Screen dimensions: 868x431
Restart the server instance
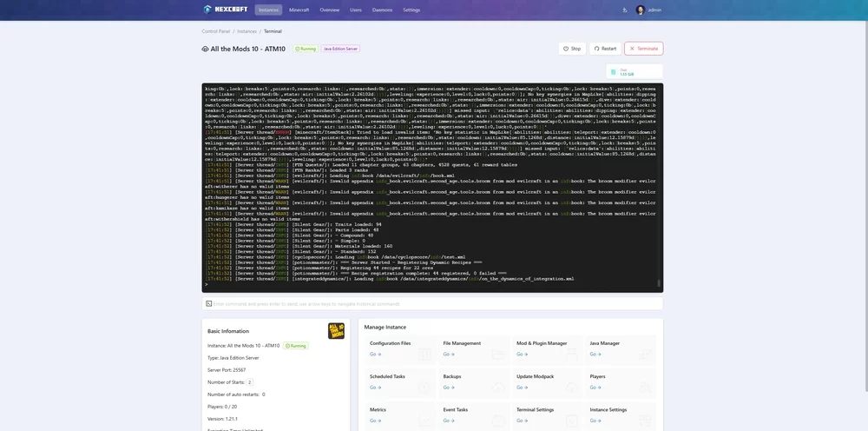(x=605, y=49)
